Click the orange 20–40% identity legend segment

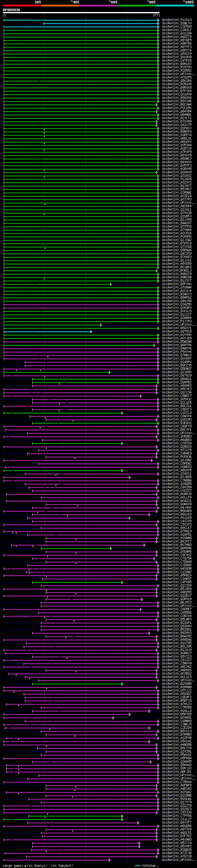point(60,6)
